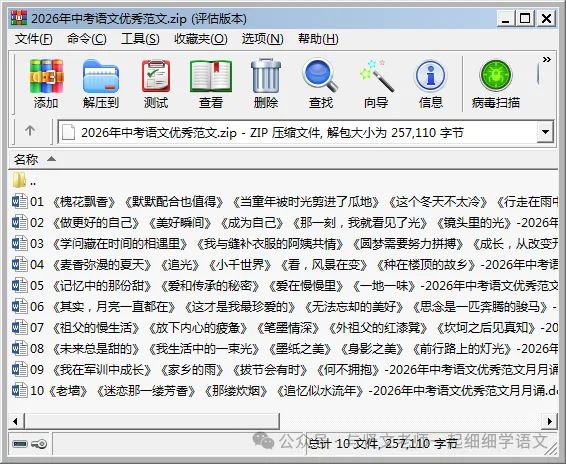566x464 pixels.
Task: Click the drive icon in status bar
Action: [20, 443]
